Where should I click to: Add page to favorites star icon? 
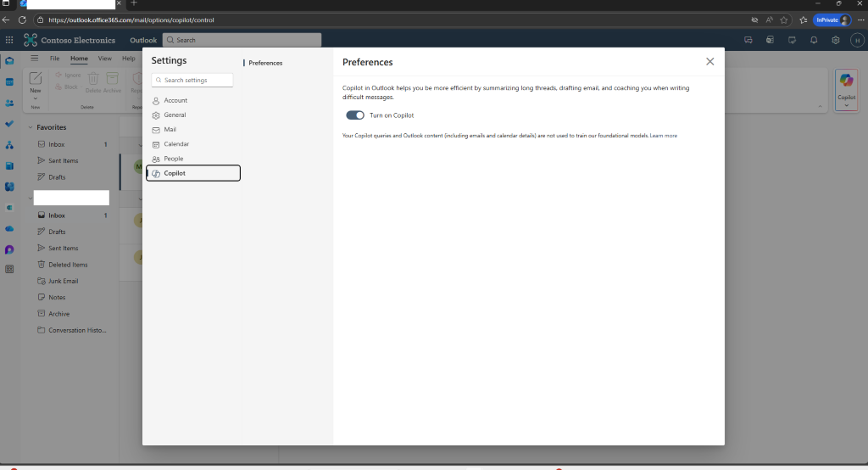784,20
